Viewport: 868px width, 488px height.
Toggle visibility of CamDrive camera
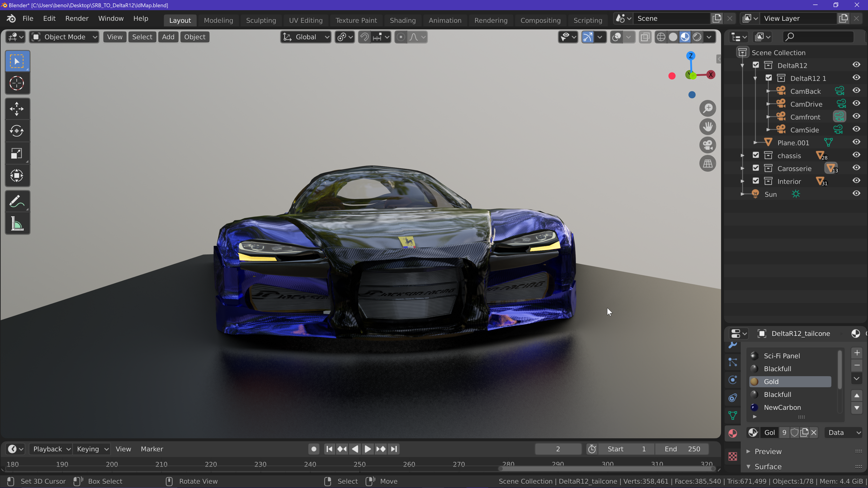pos(856,103)
